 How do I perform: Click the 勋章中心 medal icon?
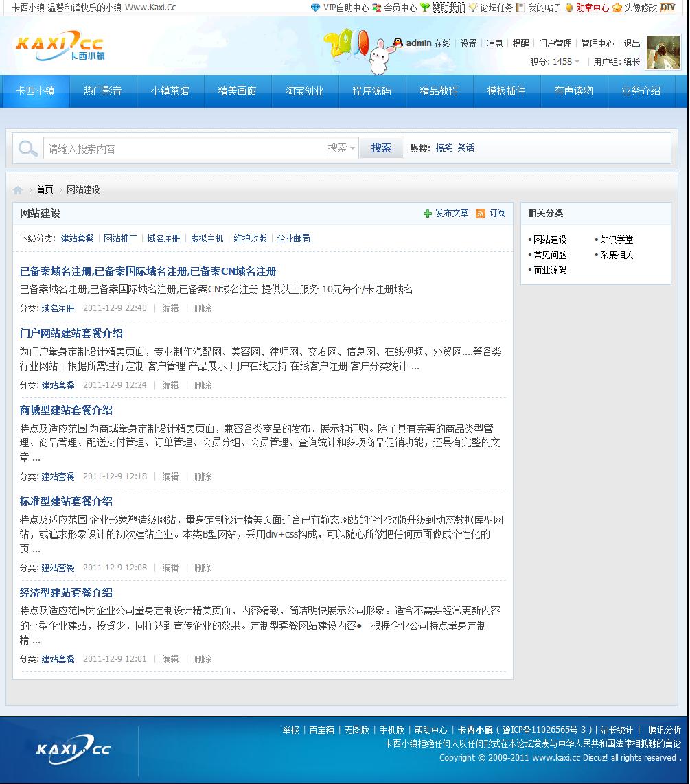(569, 8)
